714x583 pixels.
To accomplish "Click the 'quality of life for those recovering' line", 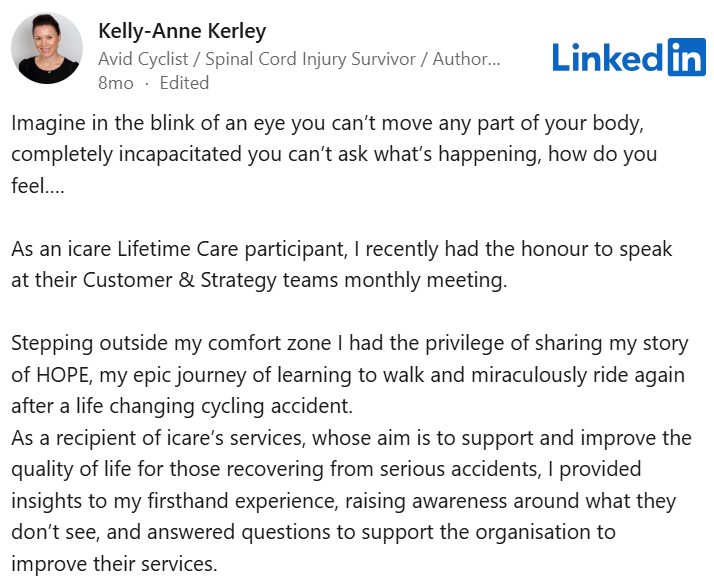I will (326, 469).
